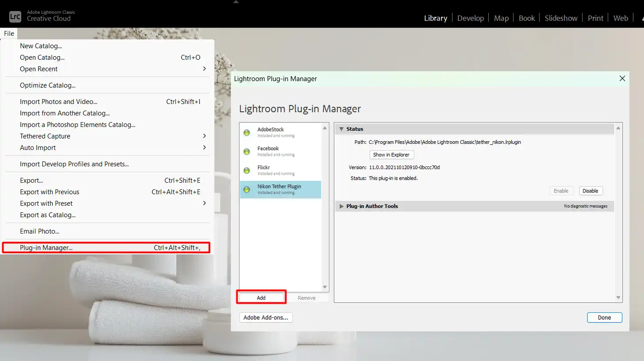
Task: Click the Lrc Lightroom Classic logo icon
Action: coord(15,16)
